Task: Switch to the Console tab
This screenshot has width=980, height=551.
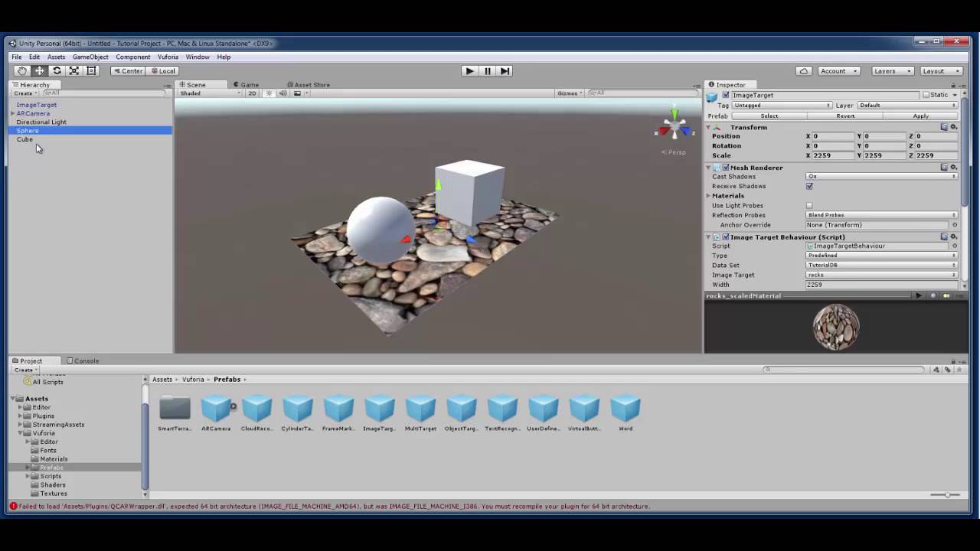Action: coord(83,360)
